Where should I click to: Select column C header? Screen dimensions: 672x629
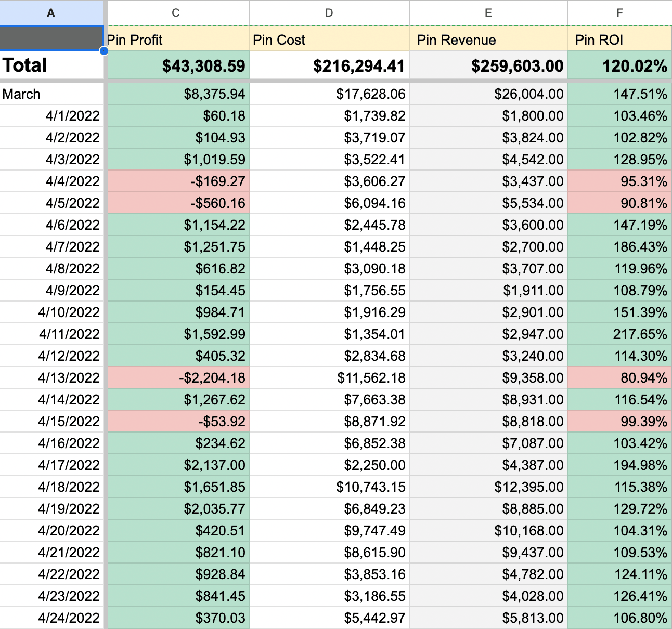click(x=176, y=13)
